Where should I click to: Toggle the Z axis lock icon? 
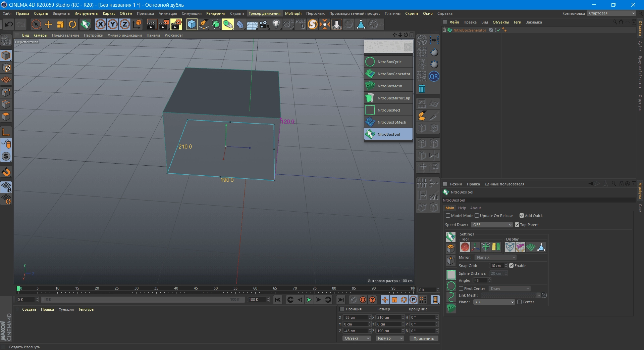click(x=125, y=24)
